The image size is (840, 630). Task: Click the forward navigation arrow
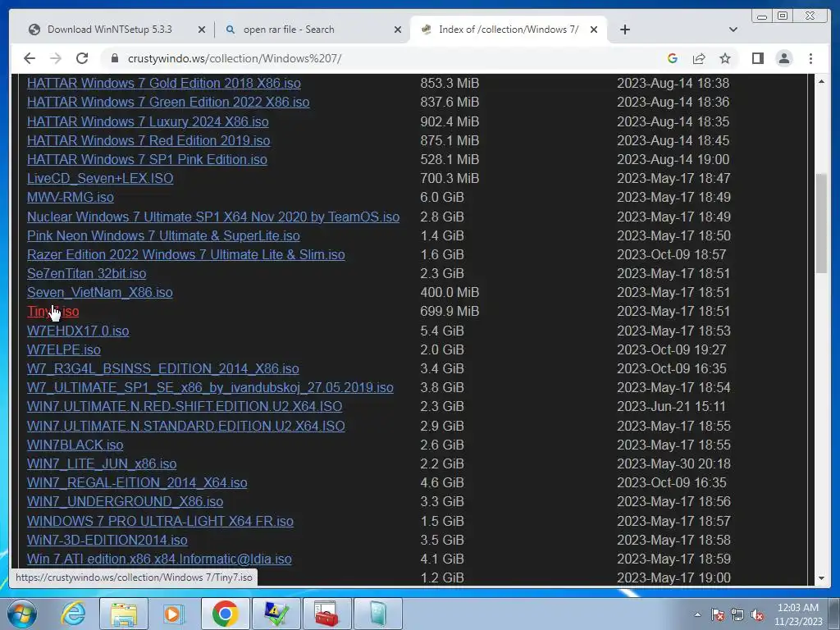(x=56, y=58)
